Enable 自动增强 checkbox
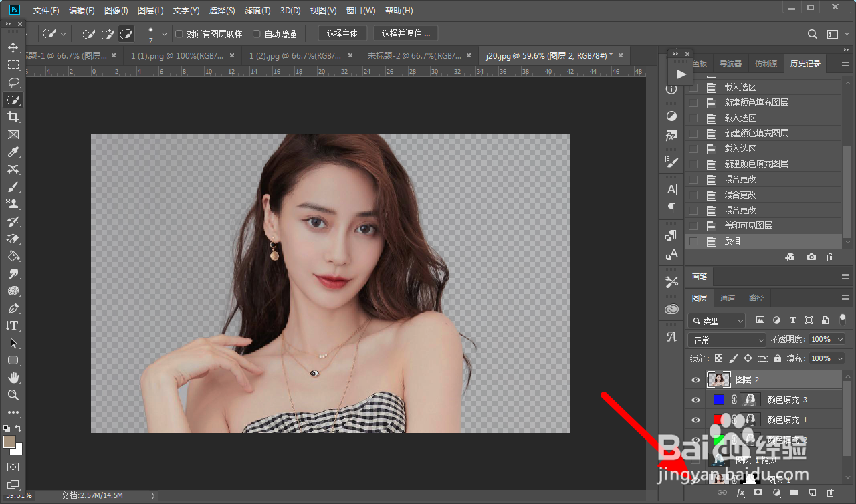 257,34
